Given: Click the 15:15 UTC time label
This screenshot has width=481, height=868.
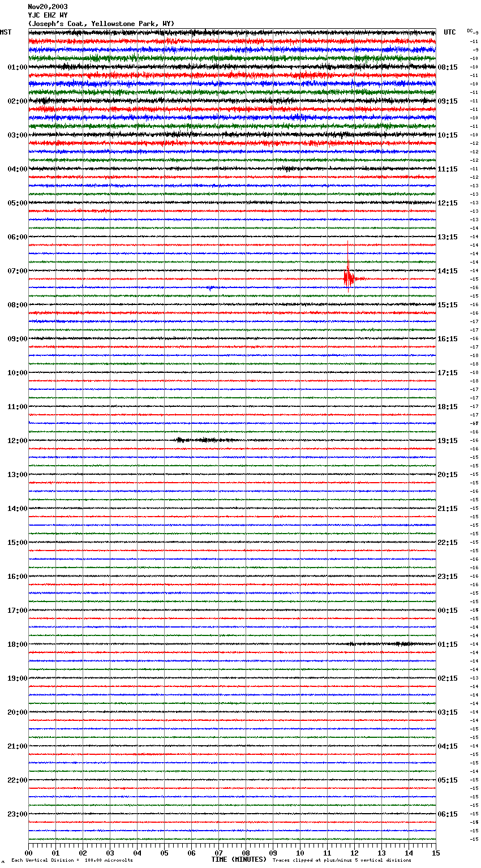Looking at the screenshot, I should point(448,305).
